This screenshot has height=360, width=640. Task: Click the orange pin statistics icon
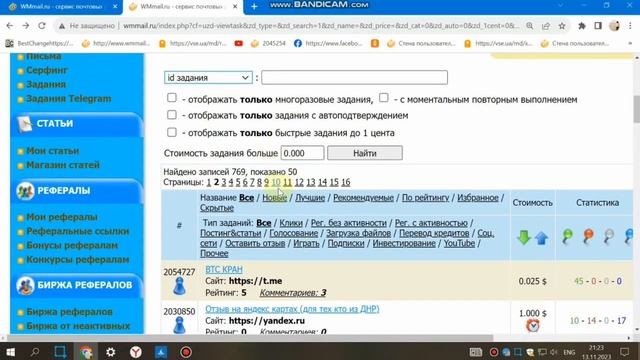(x=588, y=237)
